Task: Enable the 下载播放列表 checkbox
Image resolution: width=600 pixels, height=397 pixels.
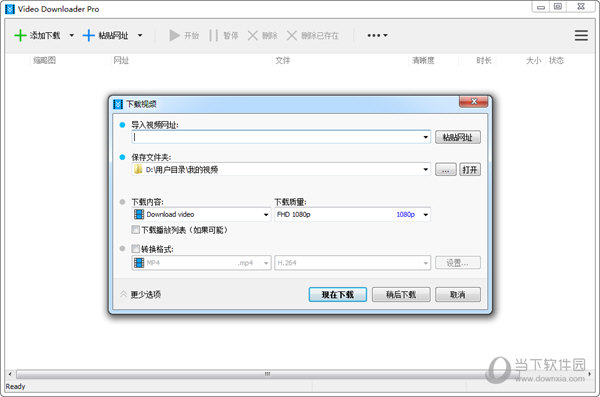Action: click(135, 229)
